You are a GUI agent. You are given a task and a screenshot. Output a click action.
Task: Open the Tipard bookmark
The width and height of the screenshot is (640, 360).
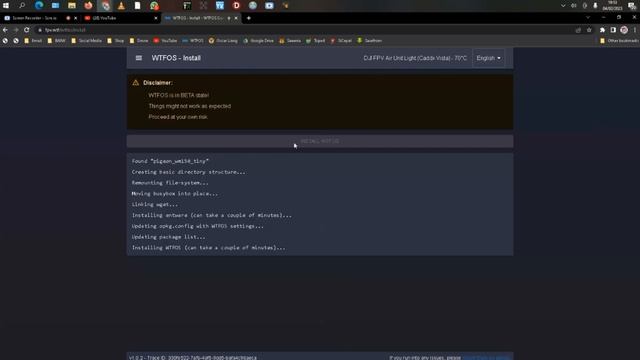(316, 41)
